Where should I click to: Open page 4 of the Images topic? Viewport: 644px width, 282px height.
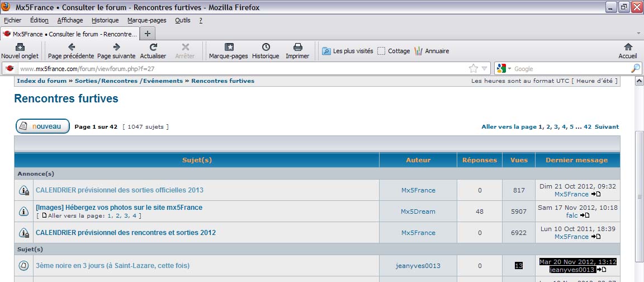point(135,216)
